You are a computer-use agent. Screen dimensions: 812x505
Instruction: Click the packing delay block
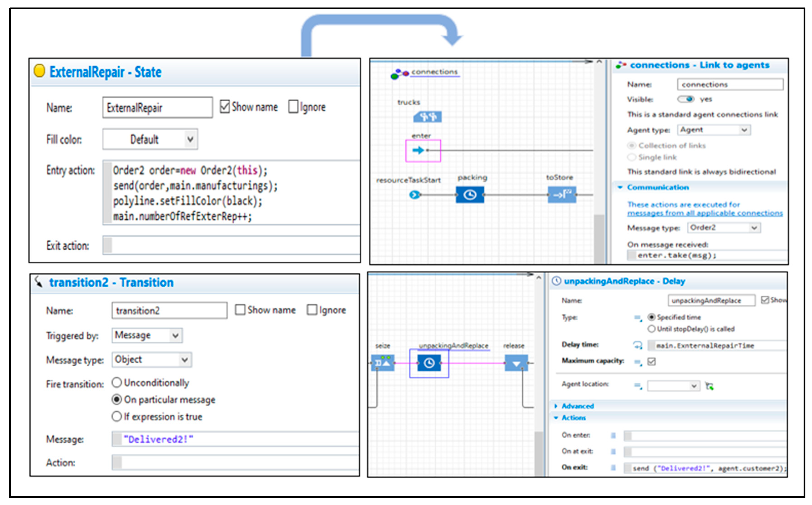pos(470,195)
